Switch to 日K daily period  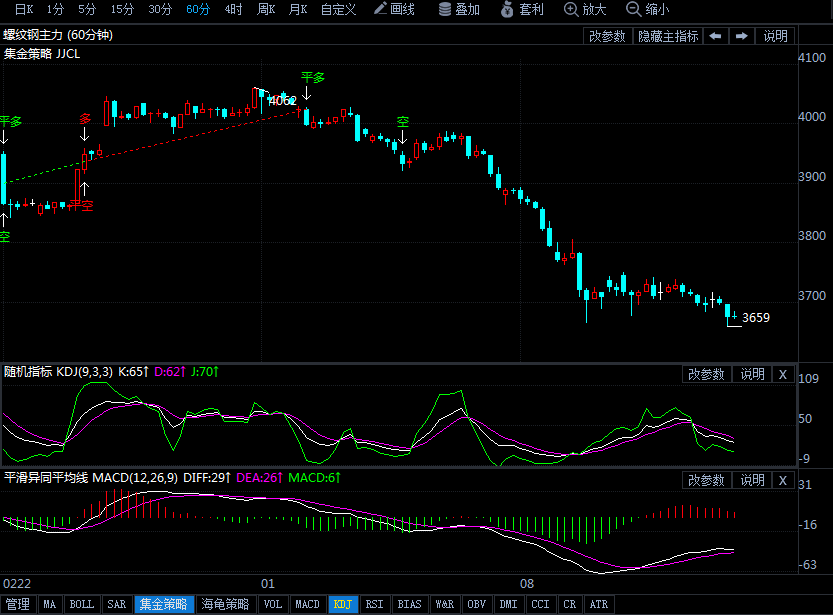pos(24,9)
